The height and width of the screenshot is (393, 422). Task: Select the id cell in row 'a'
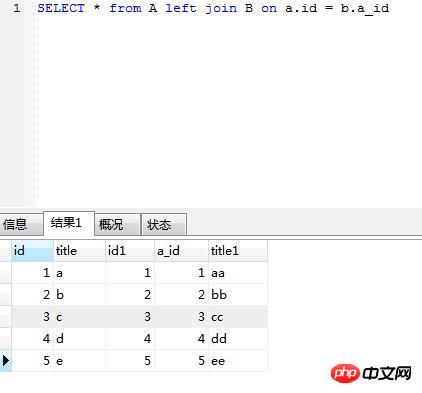[x=32, y=273]
